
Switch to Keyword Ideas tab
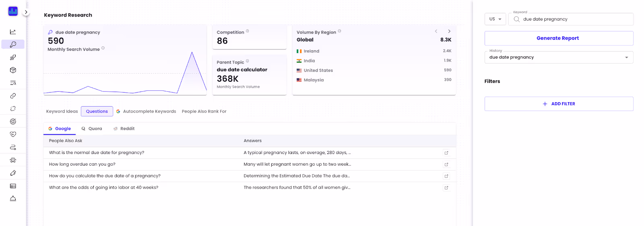(x=62, y=111)
